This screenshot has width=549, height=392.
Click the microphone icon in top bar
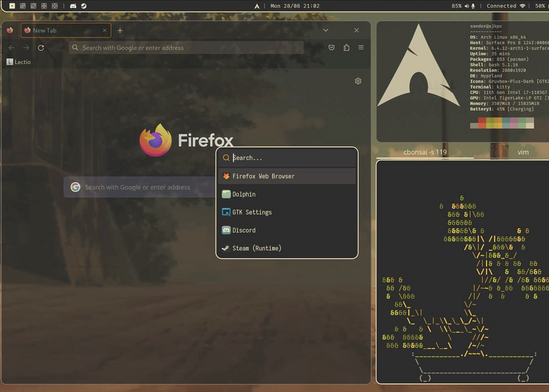pos(473,6)
